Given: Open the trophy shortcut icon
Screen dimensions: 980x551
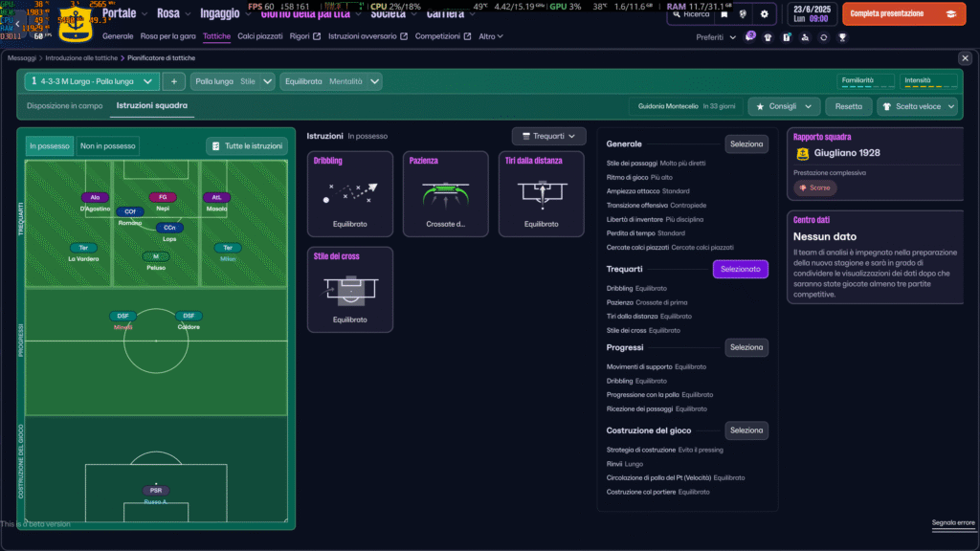Looking at the screenshot, I should (x=842, y=37).
